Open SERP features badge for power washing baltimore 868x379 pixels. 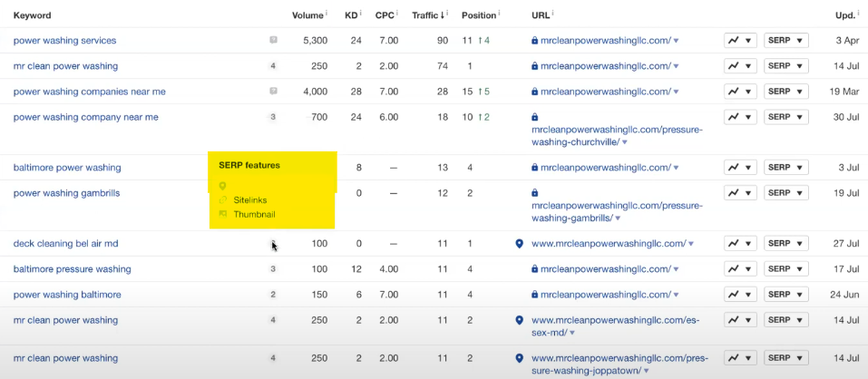tap(273, 295)
